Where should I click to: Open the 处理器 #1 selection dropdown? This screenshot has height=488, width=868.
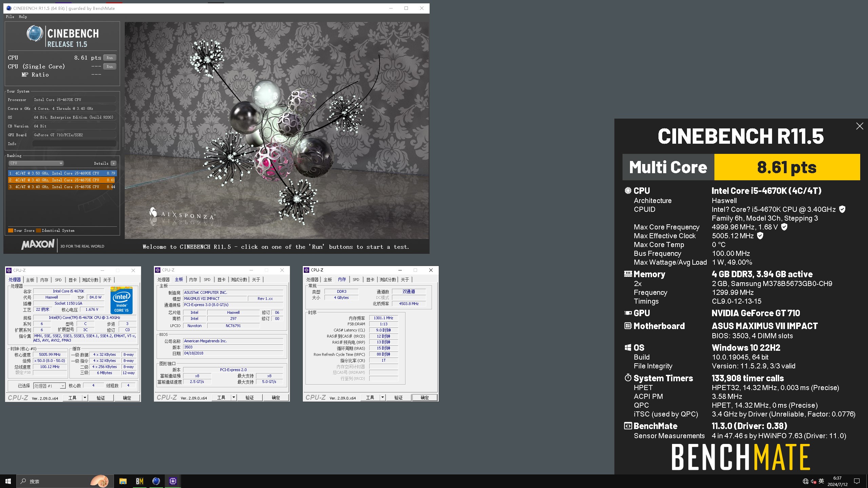point(50,386)
